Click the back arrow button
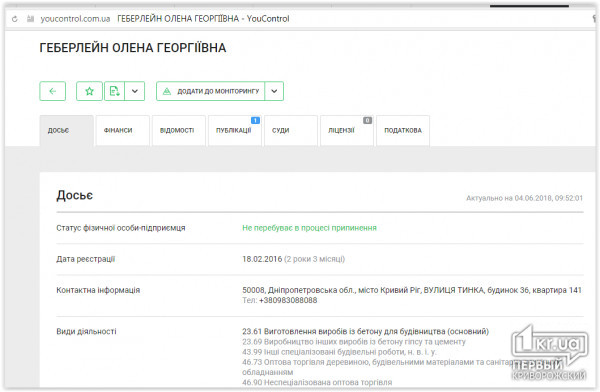The image size is (600, 392). 52,91
